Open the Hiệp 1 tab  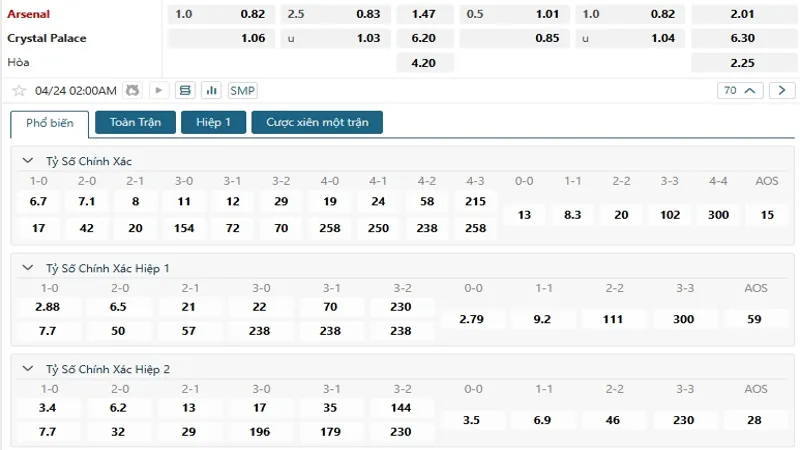[x=213, y=122]
